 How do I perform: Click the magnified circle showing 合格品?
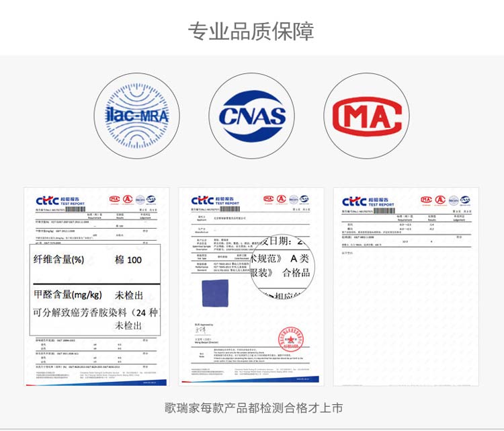(282, 266)
